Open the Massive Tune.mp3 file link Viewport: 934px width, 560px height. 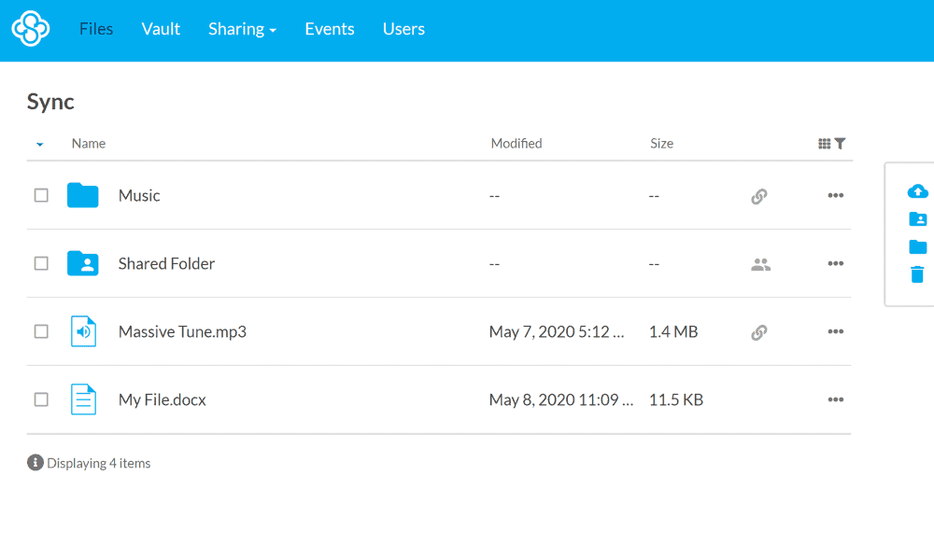click(182, 331)
